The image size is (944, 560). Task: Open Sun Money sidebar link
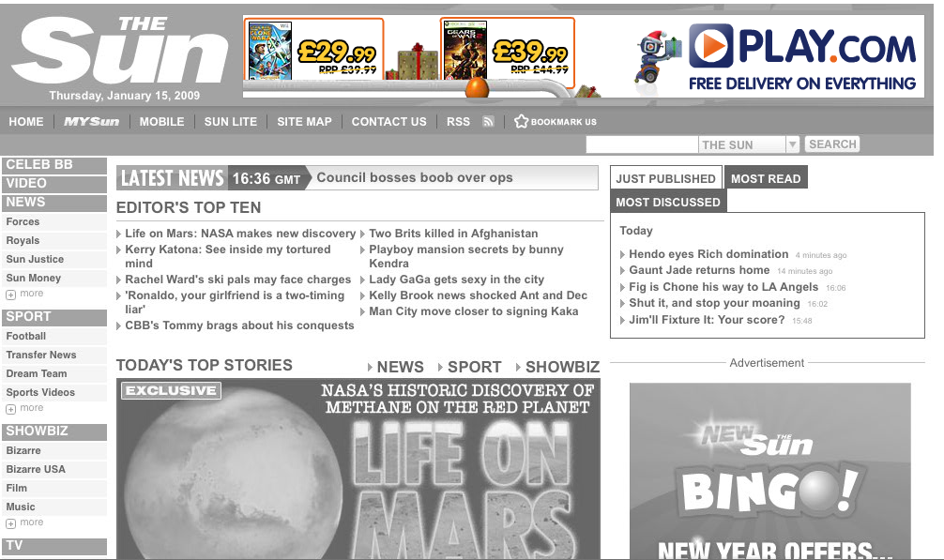(x=54, y=278)
